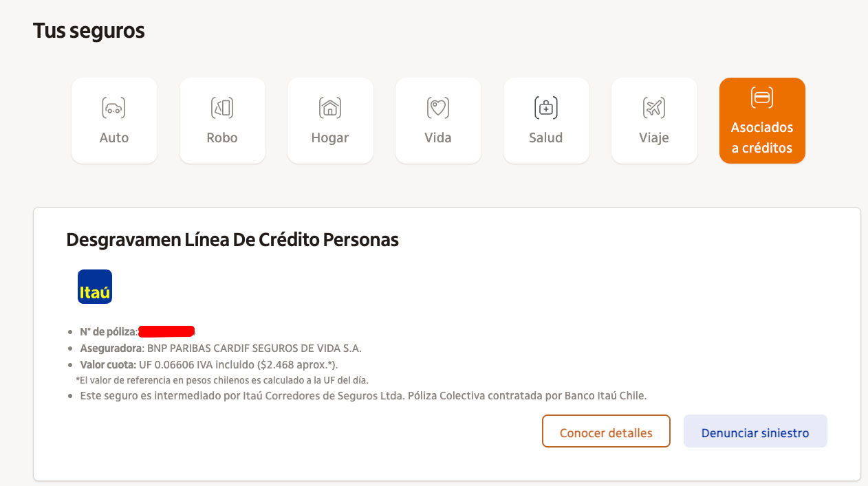Switch to the Auto category label
868x486 pixels.
point(114,137)
